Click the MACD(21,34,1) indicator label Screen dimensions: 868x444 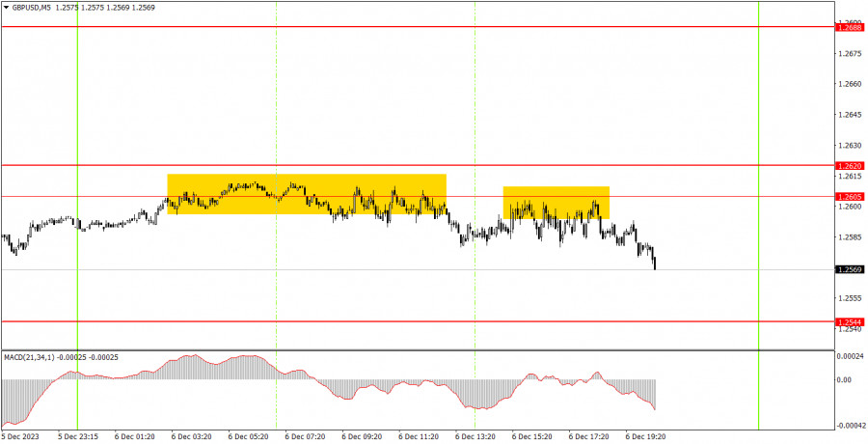[30, 357]
